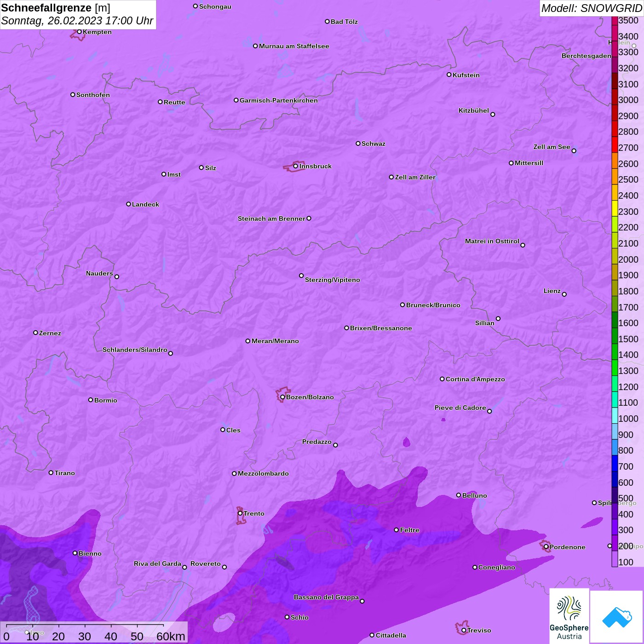Image resolution: width=644 pixels, height=644 pixels.
Task: Click the Modell: SNOWGRID label
Action: pos(592,8)
